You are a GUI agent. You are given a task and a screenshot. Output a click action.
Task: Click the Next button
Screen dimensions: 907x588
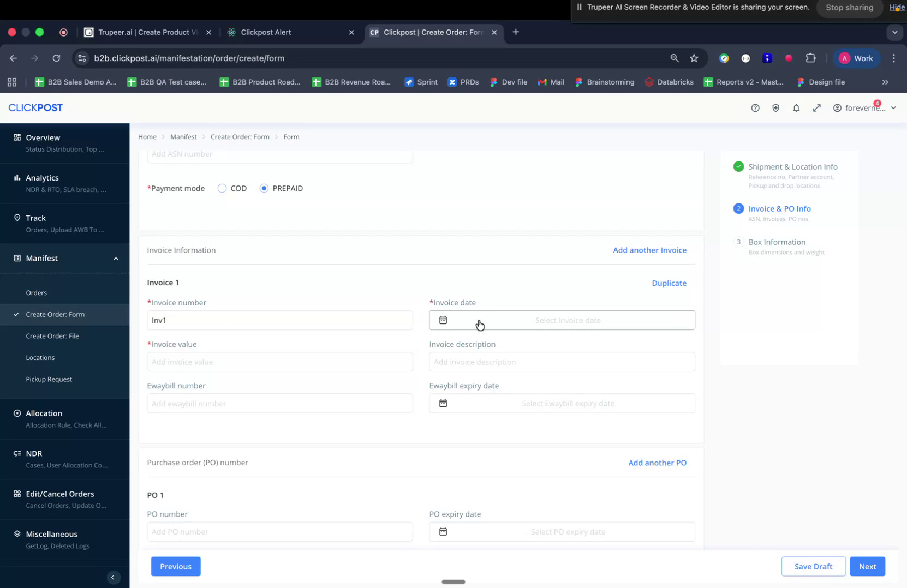[x=867, y=566]
